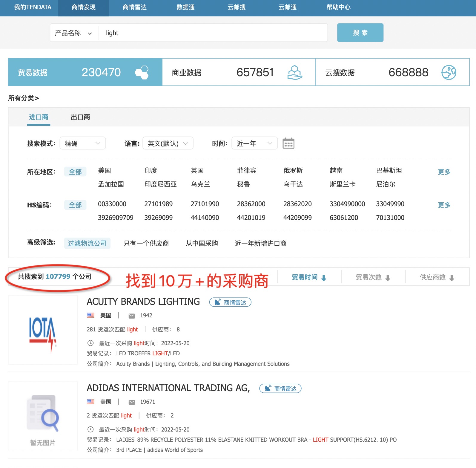
Task: Open 商情雷达 badge for Acuity Brands
Action: (230, 302)
